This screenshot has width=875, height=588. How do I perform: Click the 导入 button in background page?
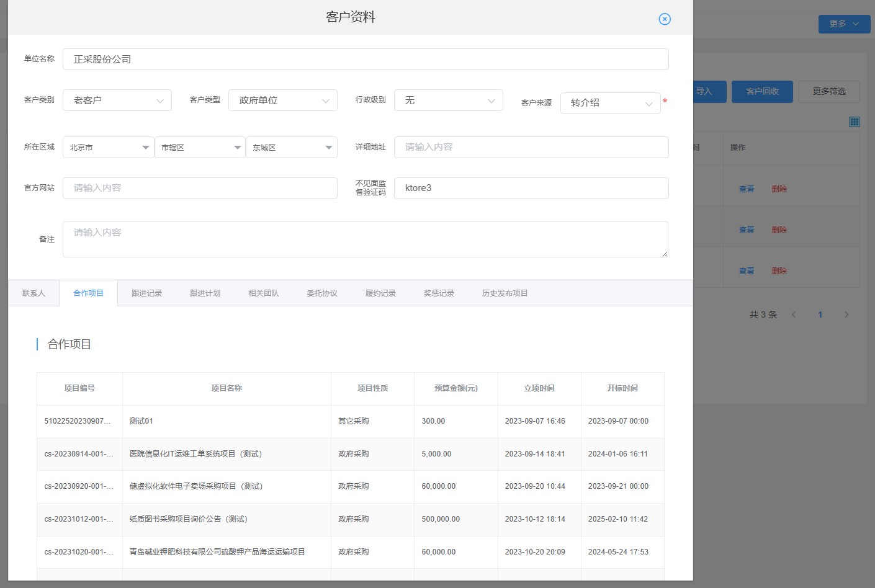(709, 92)
